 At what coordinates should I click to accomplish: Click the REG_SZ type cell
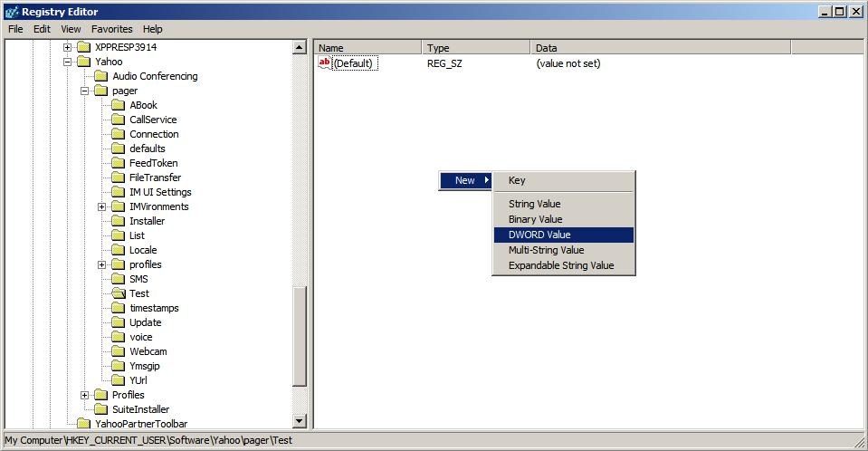444,63
